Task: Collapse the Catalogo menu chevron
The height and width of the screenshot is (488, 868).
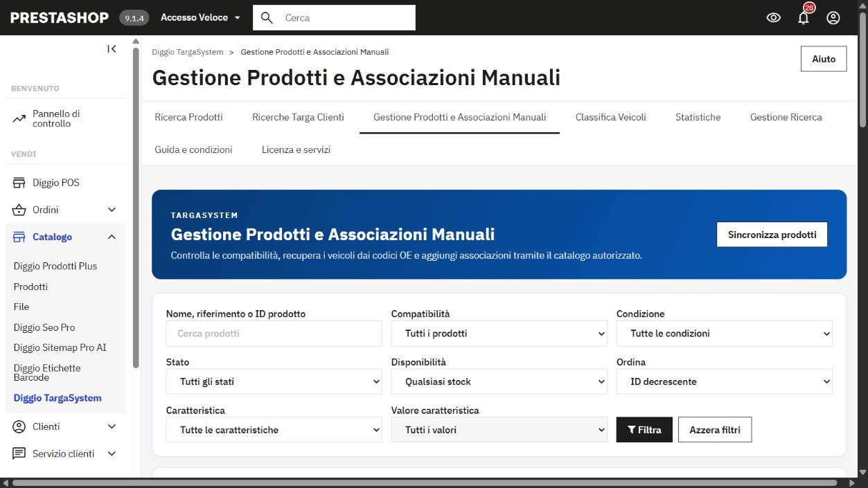Action: [x=112, y=237]
